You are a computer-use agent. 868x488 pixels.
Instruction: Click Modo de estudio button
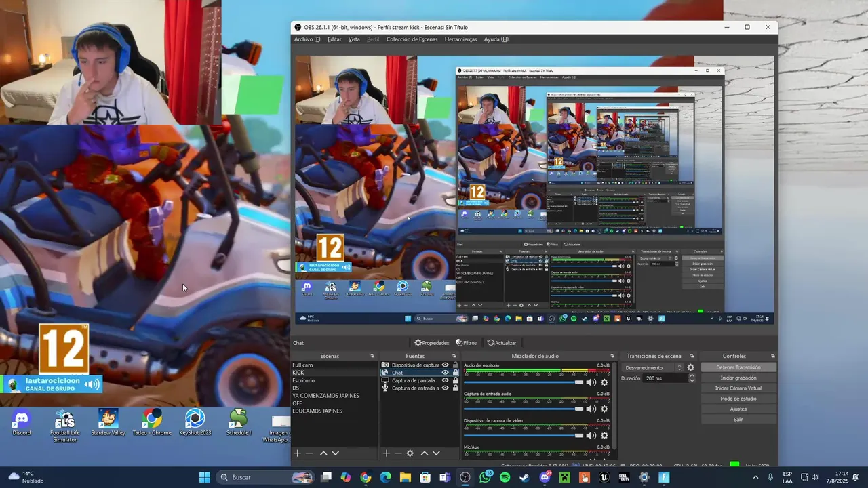point(738,399)
